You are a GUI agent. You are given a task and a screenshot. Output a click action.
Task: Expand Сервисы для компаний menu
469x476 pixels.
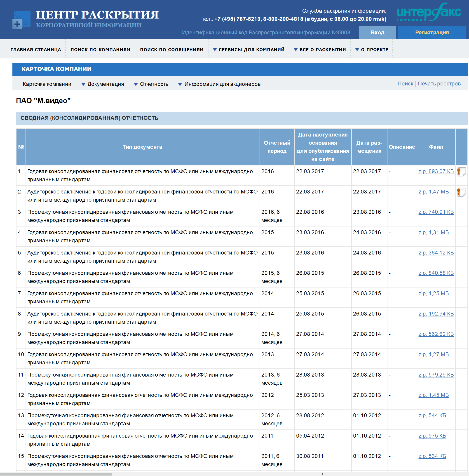[x=249, y=49]
